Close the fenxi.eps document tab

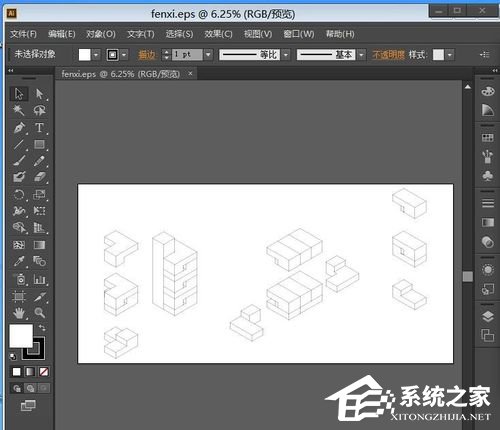pyautogui.click(x=190, y=73)
